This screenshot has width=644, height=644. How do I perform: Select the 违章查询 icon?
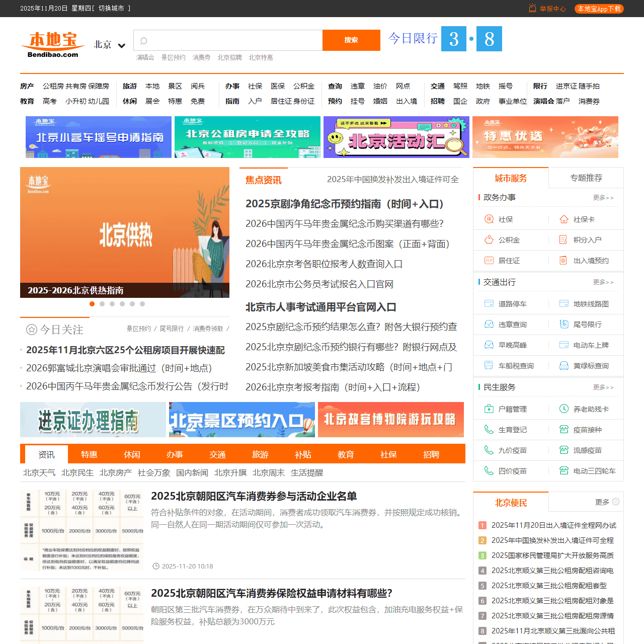(x=489, y=324)
